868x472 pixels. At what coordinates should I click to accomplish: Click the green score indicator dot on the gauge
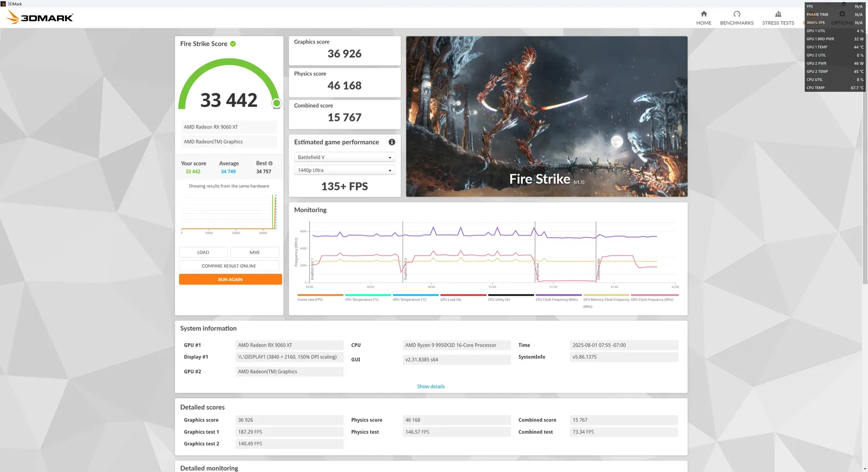point(277,103)
